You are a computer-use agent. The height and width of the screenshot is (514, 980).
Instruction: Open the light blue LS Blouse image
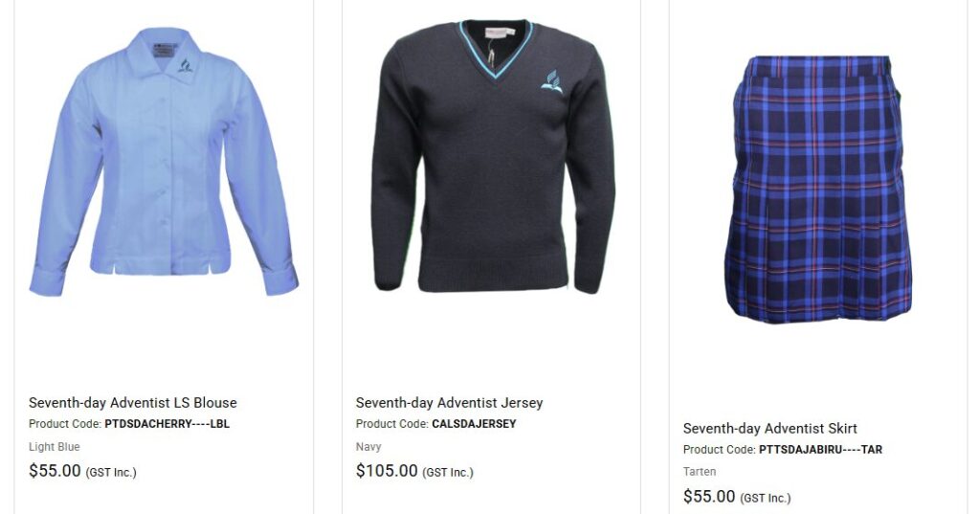pos(164,162)
